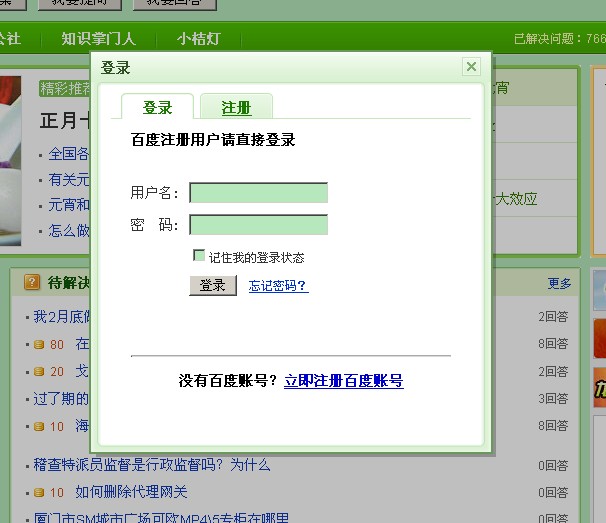Focus the 用户名 input field
Viewport: 606px width, 523px height.
[259, 193]
